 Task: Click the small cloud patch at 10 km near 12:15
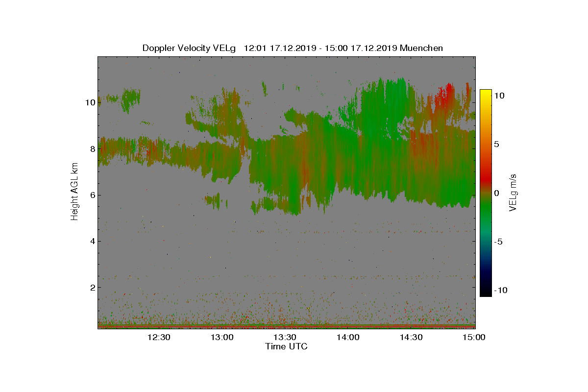tap(130, 99)
